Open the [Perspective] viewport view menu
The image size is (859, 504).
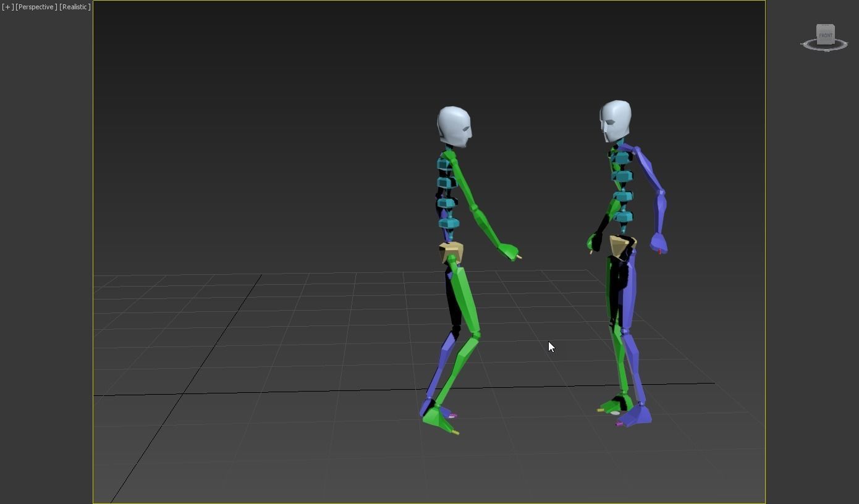point(36,7)
